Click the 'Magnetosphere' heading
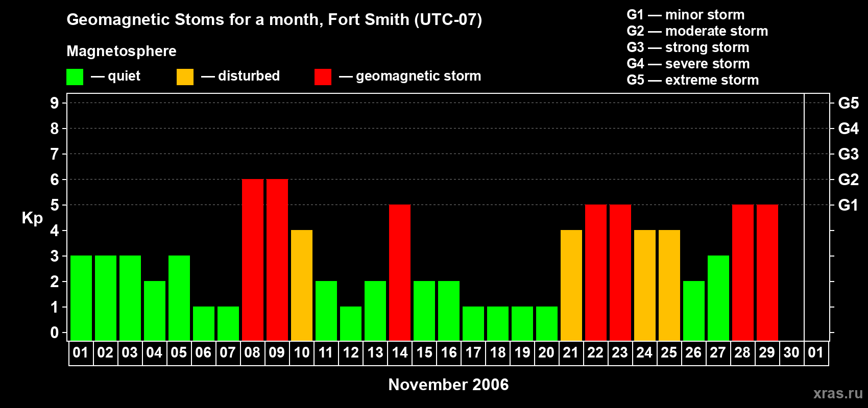868x408 pixels. pos(122,51)
